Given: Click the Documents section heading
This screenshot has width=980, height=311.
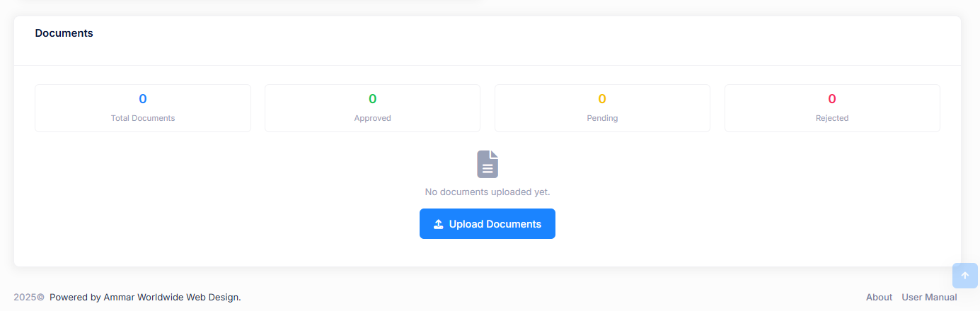Looking at the screenshot, I should point(64,33).
